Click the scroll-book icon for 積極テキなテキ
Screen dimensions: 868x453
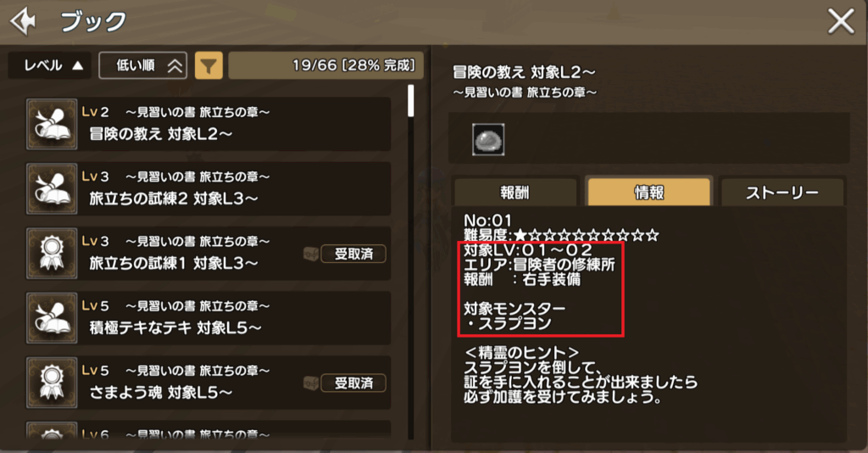[x=52, y=318]
